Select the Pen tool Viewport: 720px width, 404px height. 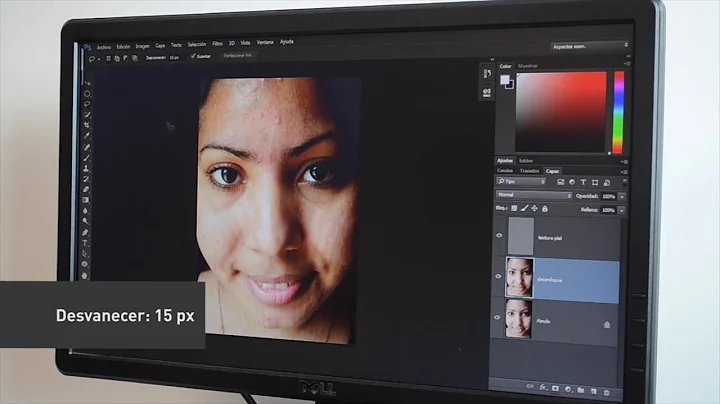[85, 232]
